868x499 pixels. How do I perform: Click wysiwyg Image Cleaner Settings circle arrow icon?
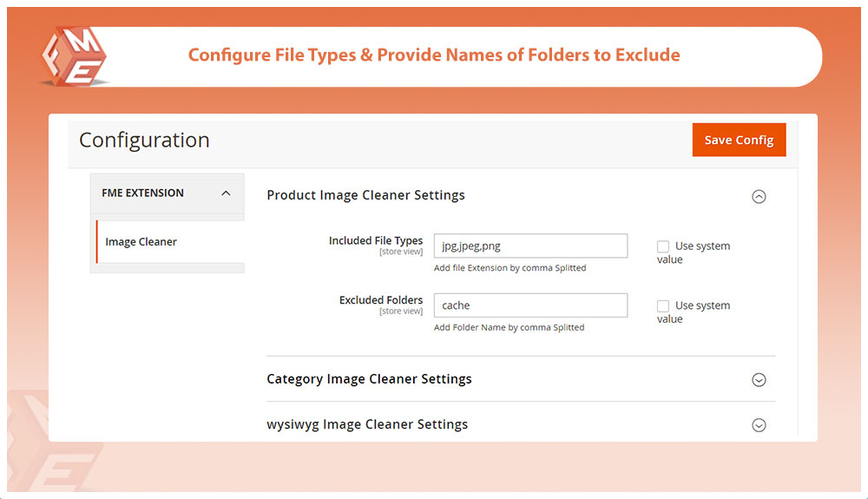(759, 425)
